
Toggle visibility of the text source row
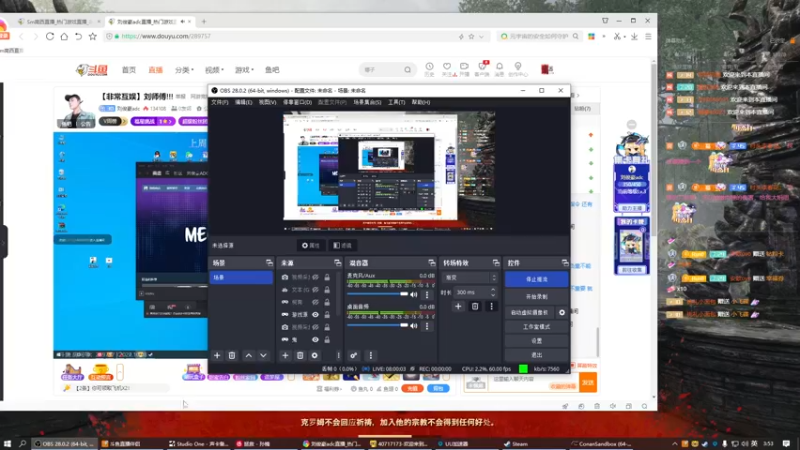tap(315, 290)
